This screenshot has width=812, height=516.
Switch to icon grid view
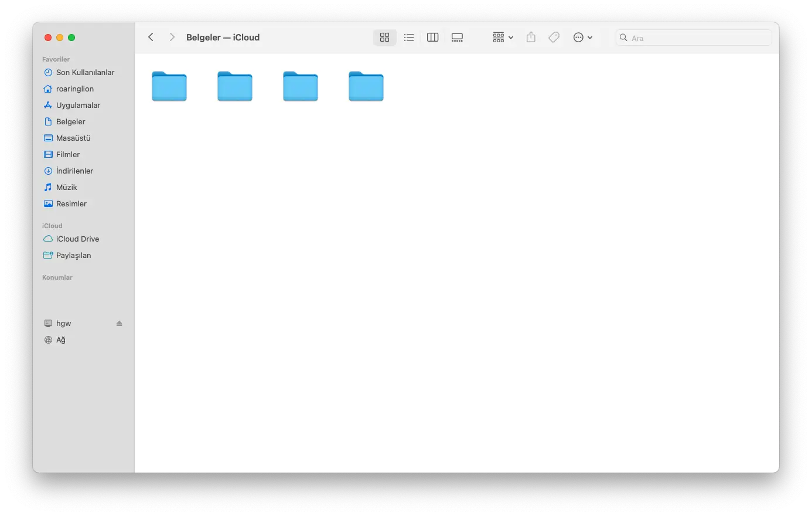point(384,38)
